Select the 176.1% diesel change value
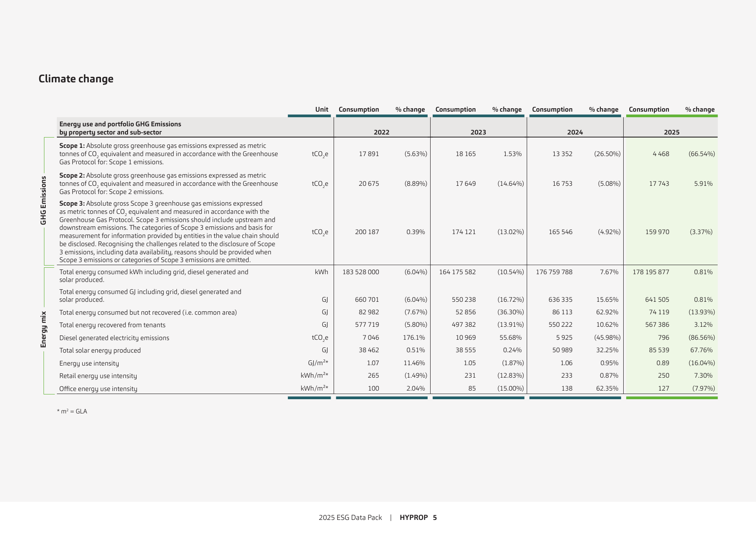Viewport: 756px width, 535px height. (x=414, y=338)
